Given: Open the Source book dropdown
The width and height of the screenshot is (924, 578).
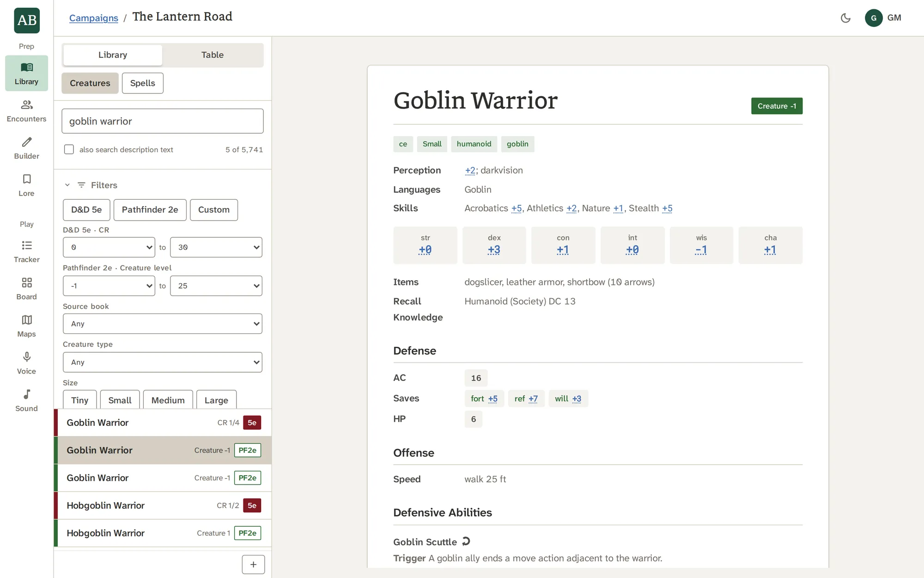Looking at the screenshot, I should tap(163, 324).
